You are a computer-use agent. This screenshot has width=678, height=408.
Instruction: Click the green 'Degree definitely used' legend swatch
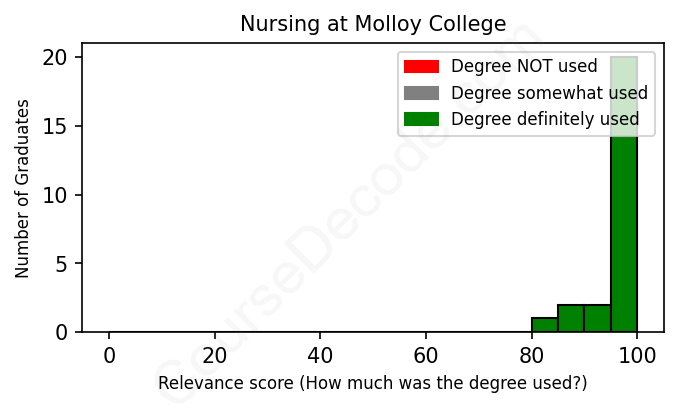pos(421,120)
